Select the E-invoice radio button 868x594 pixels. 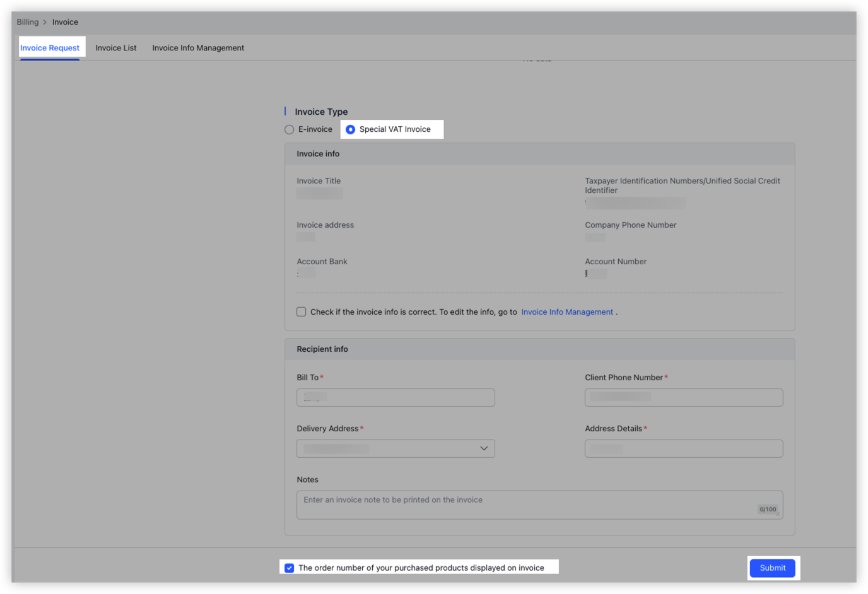(x=289, y=129)
